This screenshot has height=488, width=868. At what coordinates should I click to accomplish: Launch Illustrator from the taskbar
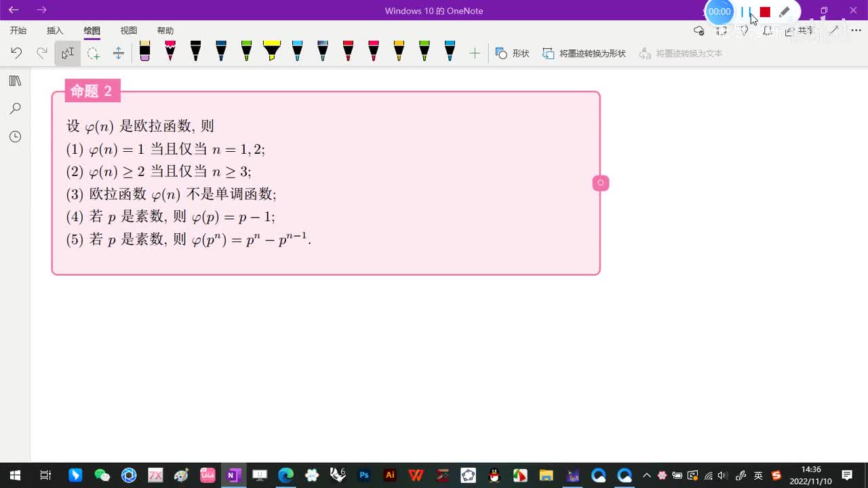[x=390, y=475]
